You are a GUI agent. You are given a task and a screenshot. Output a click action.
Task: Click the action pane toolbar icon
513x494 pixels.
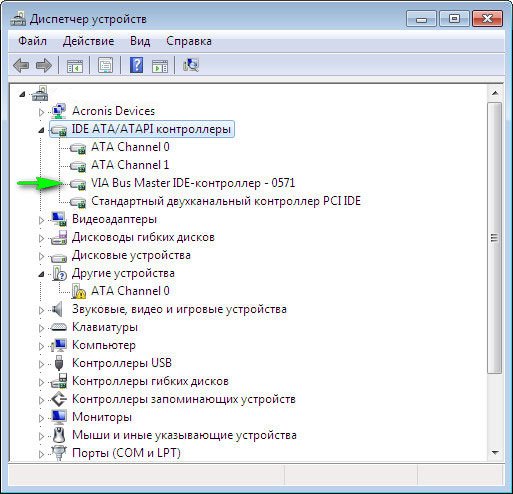pos(160,66)
